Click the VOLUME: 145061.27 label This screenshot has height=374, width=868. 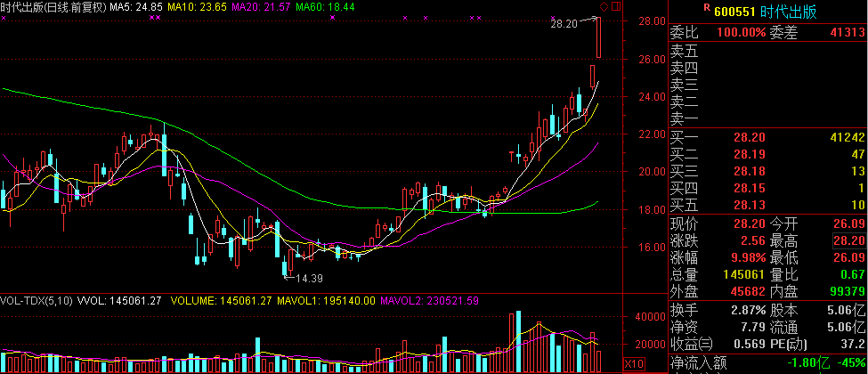tap(220, 301)
